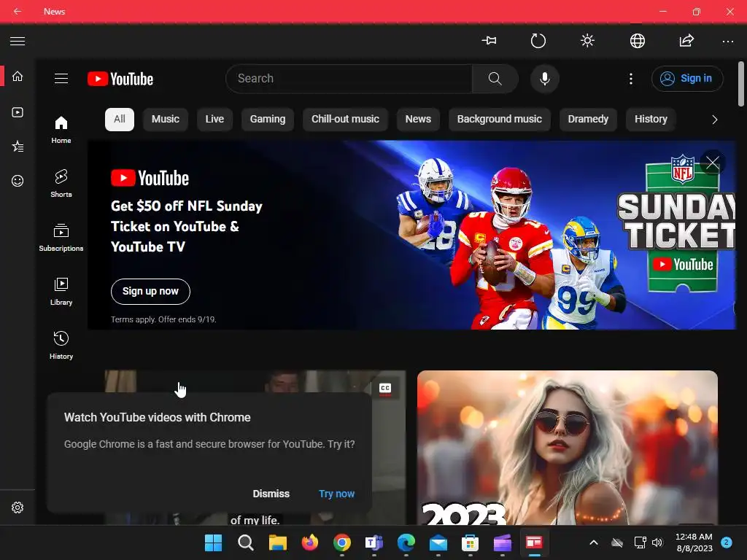The height and width of the screenshot is (560, 747).
Task: Open Subscriptions in YouTube sidebar
Action: pyautogui.click(x=61, y=237)
